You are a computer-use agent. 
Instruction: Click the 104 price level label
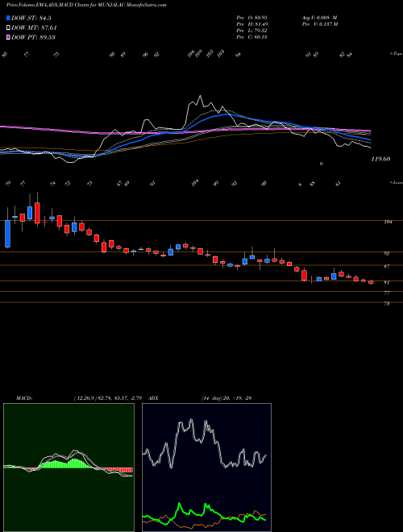388,222
